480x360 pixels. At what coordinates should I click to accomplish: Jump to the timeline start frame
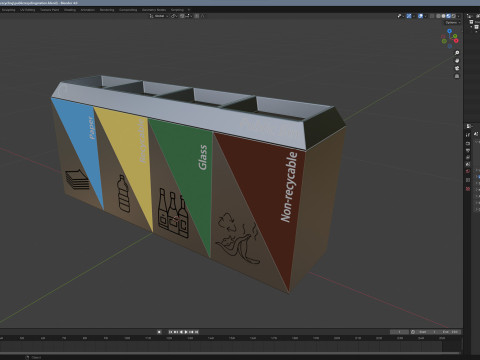[x=170, y=332]
